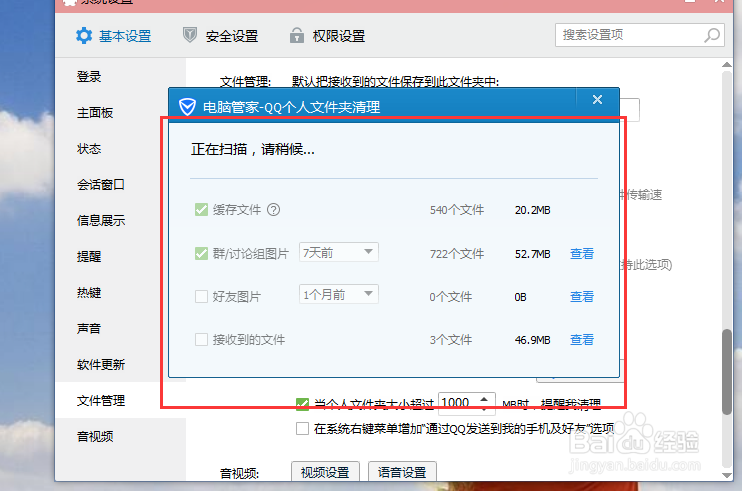Click the magnifier search icon

[x=712, y=35]
